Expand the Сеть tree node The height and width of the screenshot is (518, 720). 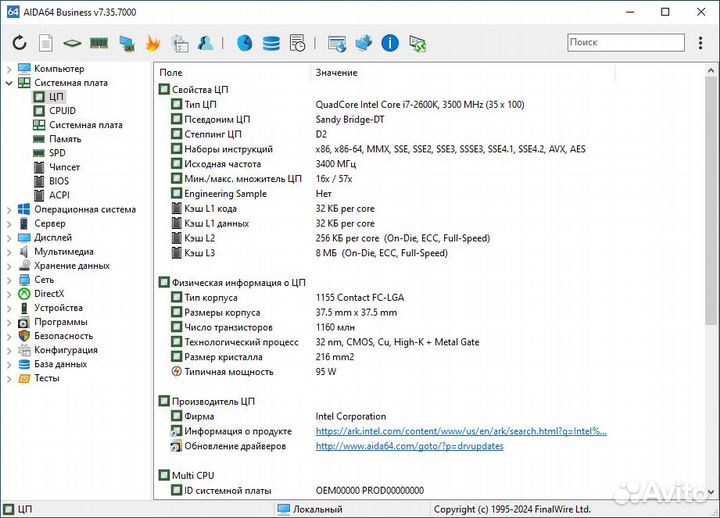9,280
